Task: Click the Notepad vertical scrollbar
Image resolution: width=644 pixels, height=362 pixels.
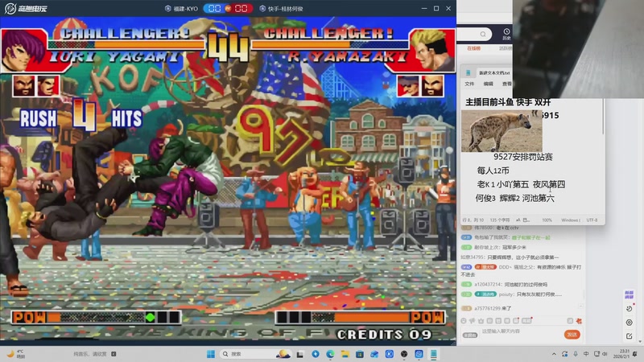Action: click(x=603, y=117)
